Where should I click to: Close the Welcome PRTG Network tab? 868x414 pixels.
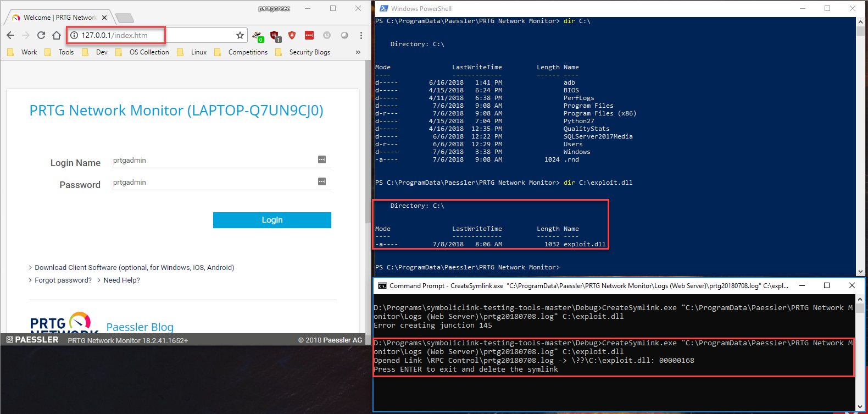(104, 18)
